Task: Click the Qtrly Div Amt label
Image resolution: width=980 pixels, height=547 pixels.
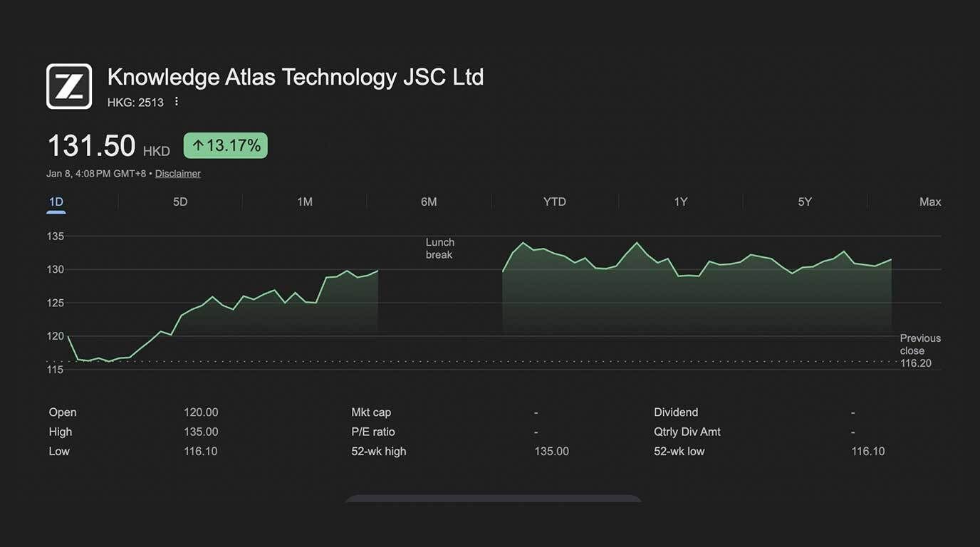Action: [x=687, y=432]
